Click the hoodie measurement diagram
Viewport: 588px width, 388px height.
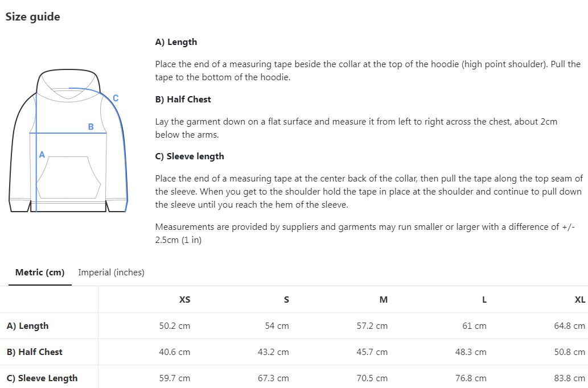coord(68,141)
